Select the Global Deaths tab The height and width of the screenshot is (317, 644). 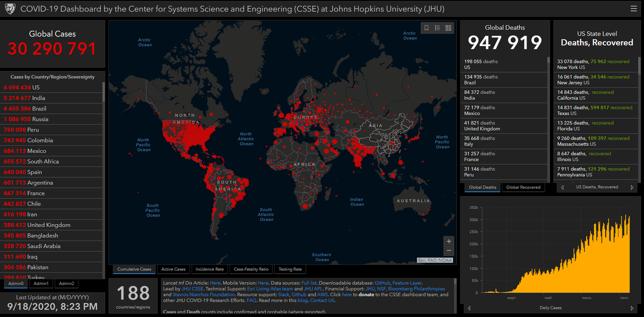click(x=482, y=188)
